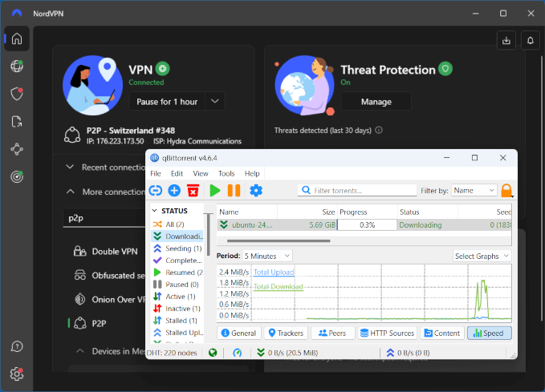The image size is (545, 392).
Task: Open the Pause dropdown arrow in NordVPN
Action: click(x=215, y=101)
